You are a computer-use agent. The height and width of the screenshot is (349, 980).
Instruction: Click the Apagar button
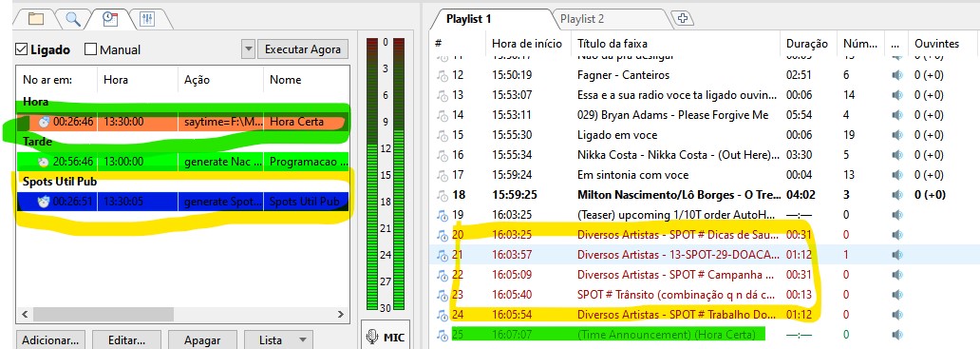pyautogui.click(x=202, y=340)
